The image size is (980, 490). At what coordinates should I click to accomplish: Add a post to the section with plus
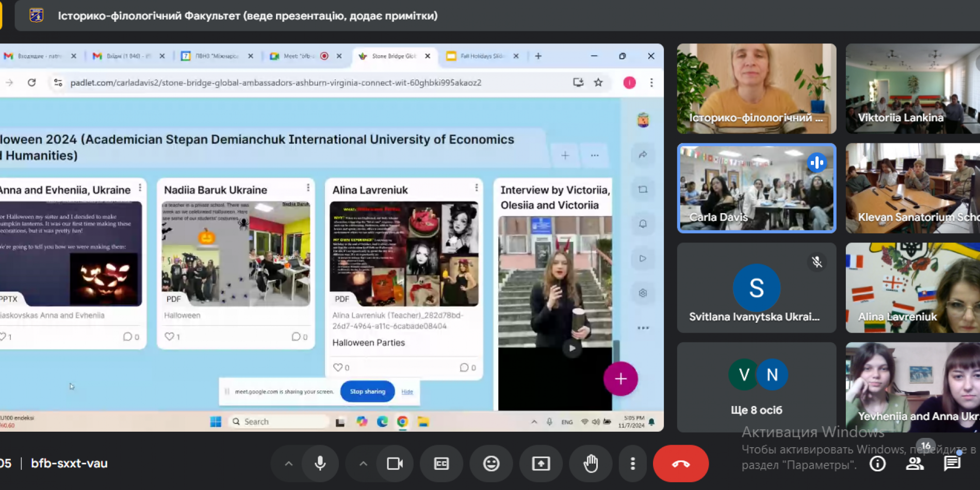tap(565, 155)
